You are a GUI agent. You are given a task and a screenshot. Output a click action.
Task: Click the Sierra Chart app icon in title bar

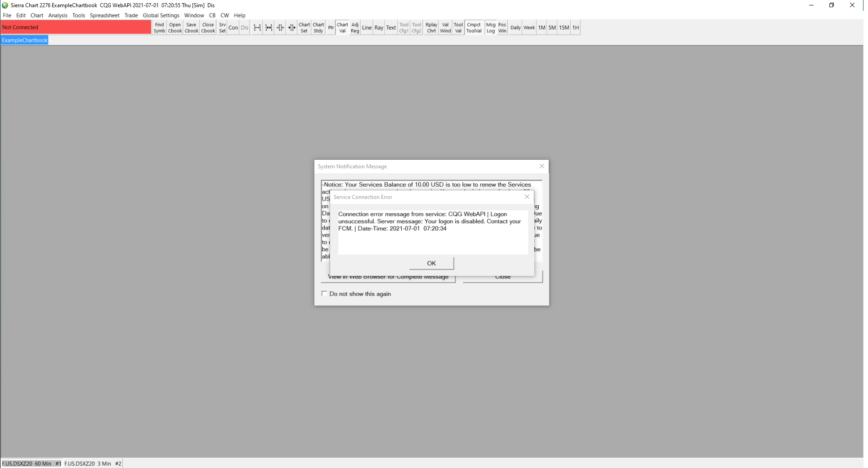tap(5, 5)
